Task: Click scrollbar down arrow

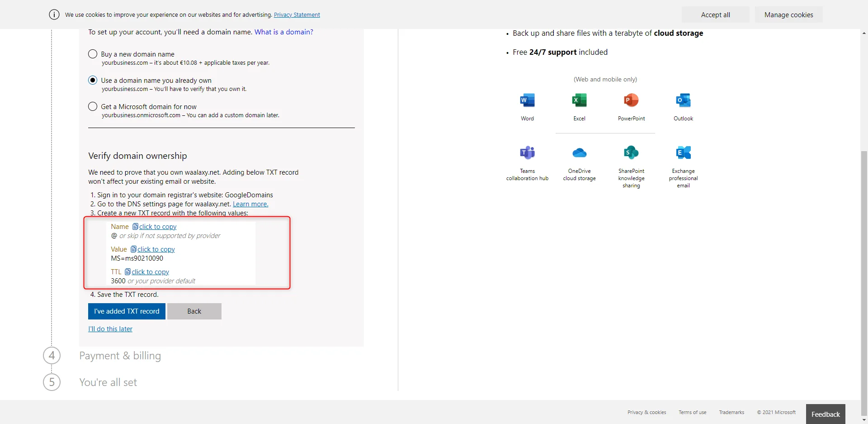Action: tap(864, 420)
